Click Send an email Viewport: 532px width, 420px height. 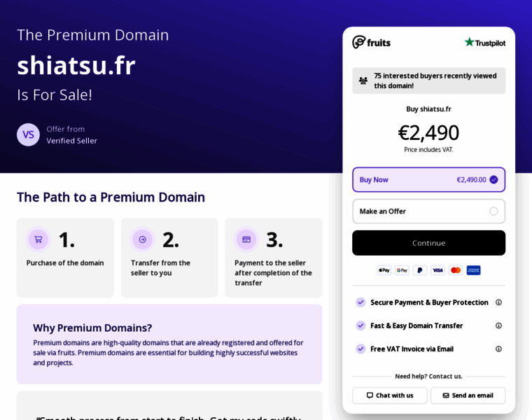pos(468,395)
